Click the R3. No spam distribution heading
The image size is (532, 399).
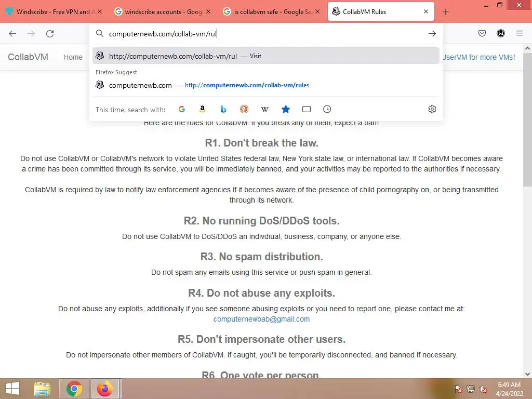(262, 257)
